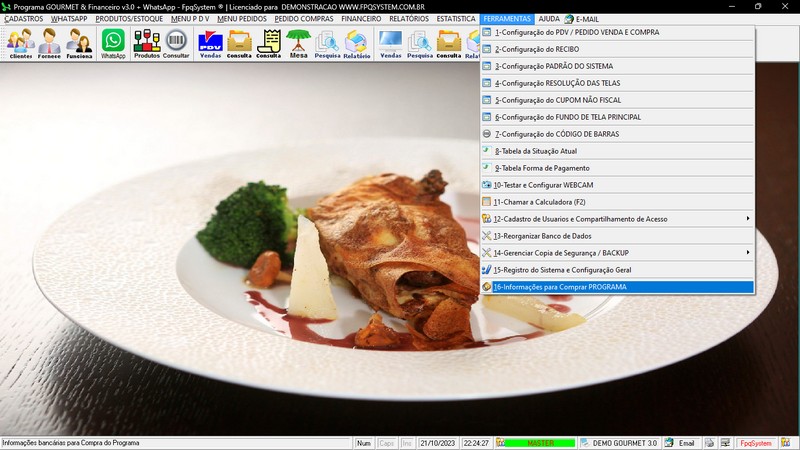This screenshot has width=800, height=450.
Task: Open the PDV Vendas icon
Action: point(210,43)
